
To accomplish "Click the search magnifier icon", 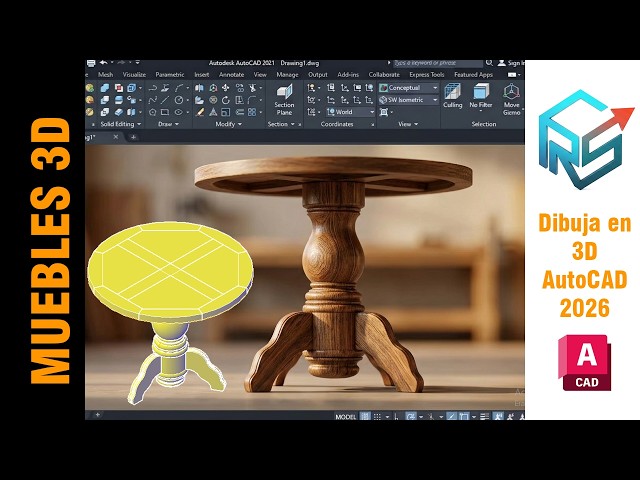I will [x=489, y=63].
